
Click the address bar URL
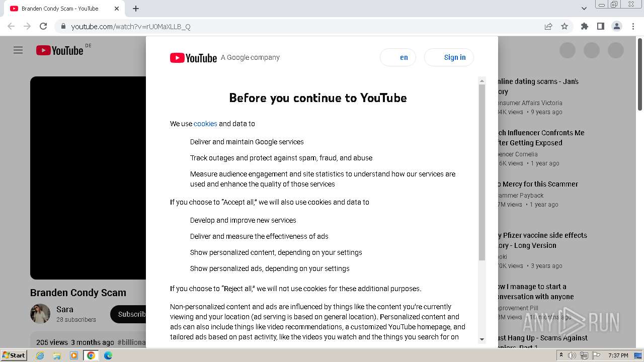pyautogui.click(x=131, y=26)
